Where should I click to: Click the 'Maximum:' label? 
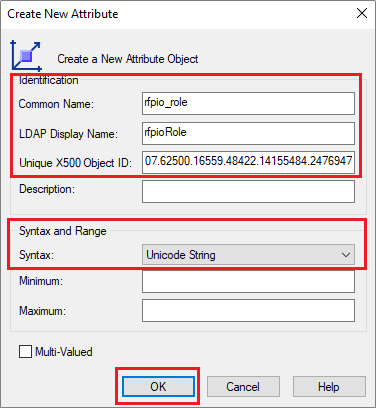click(x=42, y=311)
